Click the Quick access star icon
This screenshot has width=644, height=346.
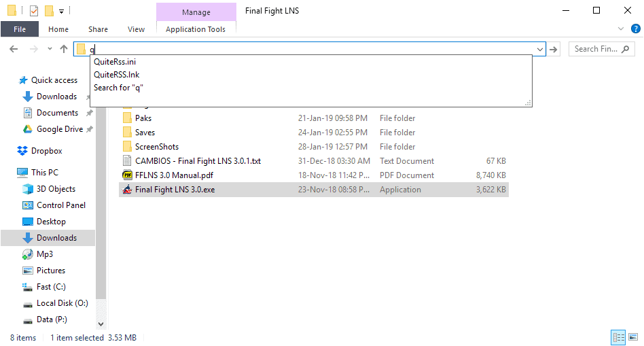[x=23, y=80]
